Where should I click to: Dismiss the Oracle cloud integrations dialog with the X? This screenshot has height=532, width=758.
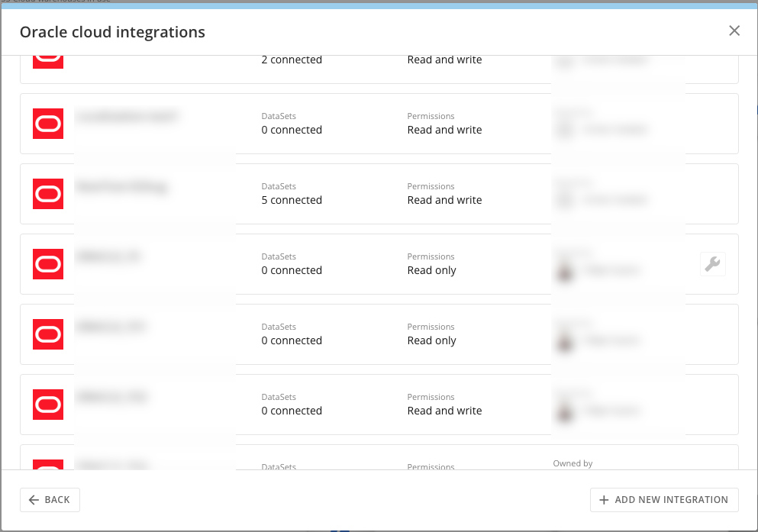tap(734, 31)
